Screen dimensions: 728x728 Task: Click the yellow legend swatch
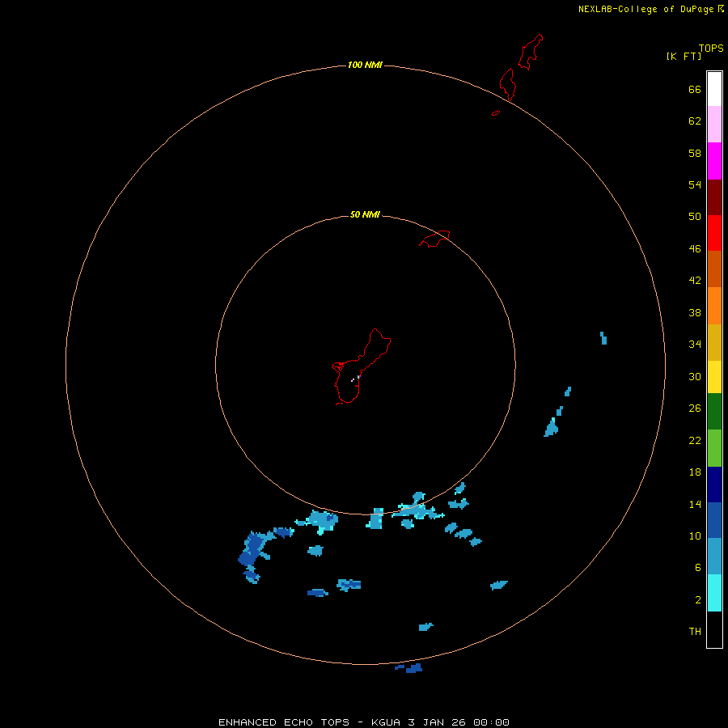(714, 376)
